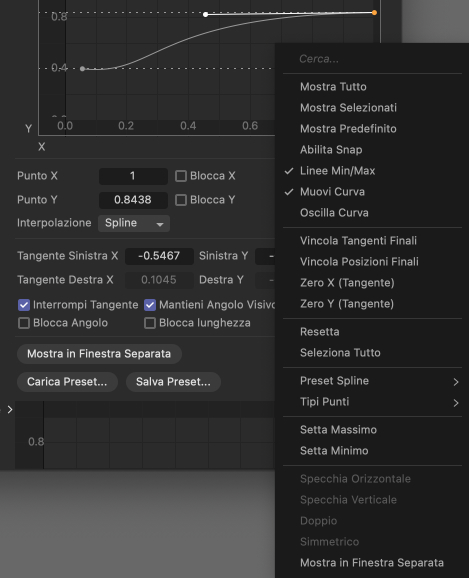Check the Blocca lunghezza box
The image size is (469, 578).
pos(150,323)
